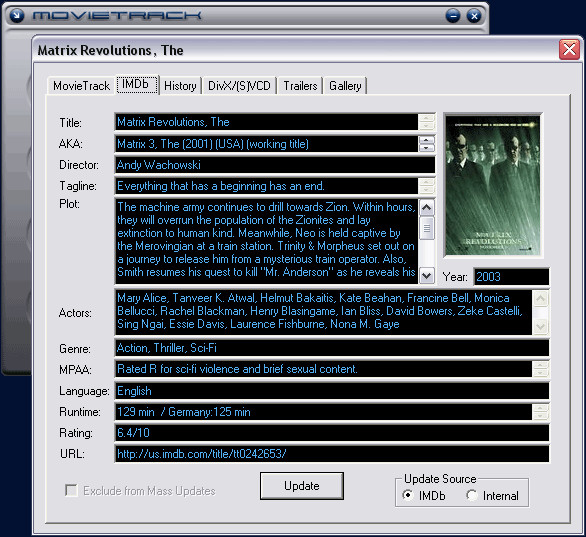Select the IMDb tab
The image size is (586, 537).
[136, 84]
